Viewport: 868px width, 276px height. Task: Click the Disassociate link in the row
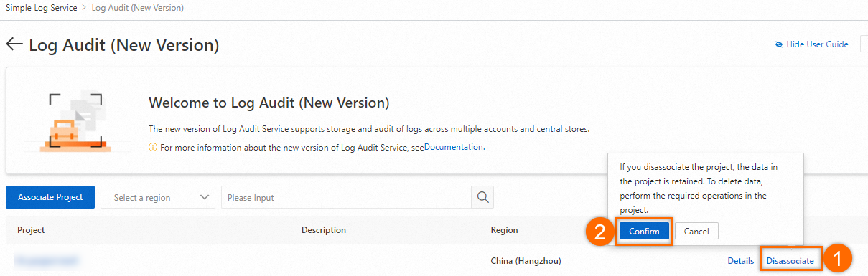pyautogui.click(x=790, y=261)
